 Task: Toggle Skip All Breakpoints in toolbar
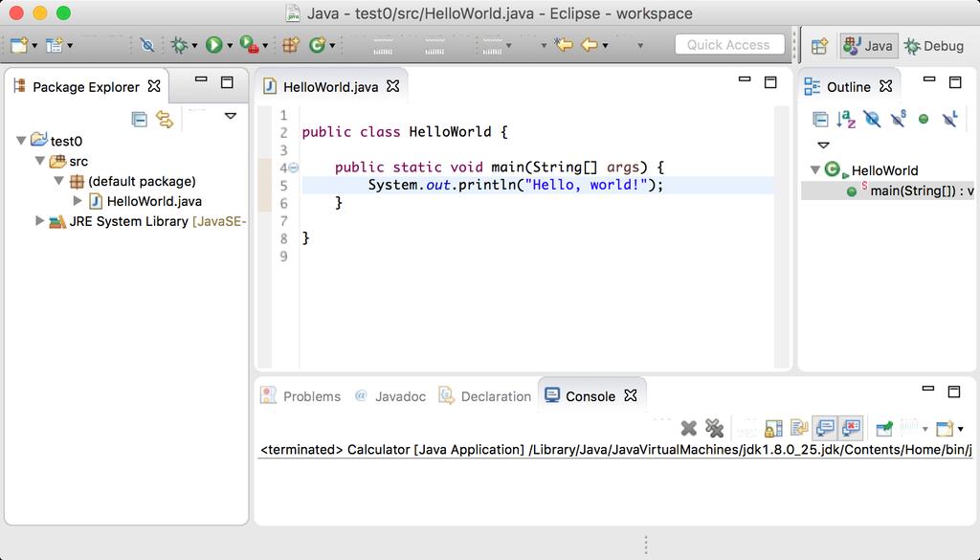pyautogui.click(x=146, y=45)
